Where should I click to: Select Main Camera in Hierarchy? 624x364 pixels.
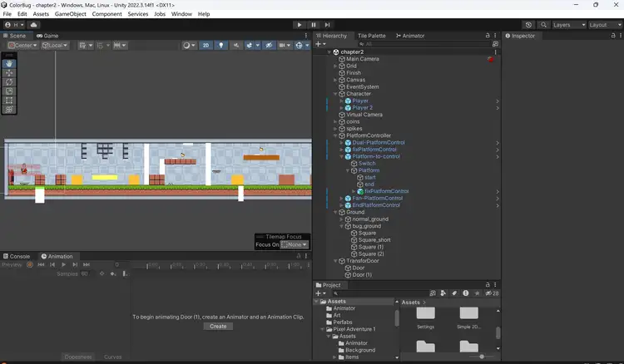pos(363,59)
